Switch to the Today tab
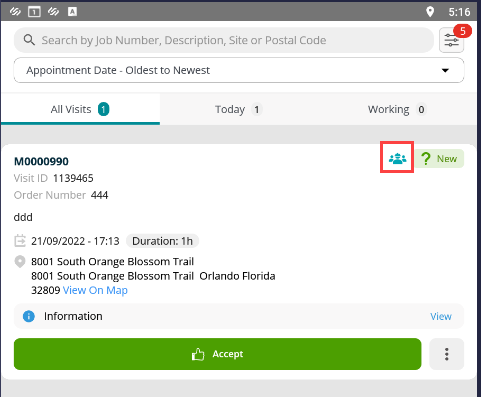Screen dimensions: 481x397 click(x=239, y=109)
